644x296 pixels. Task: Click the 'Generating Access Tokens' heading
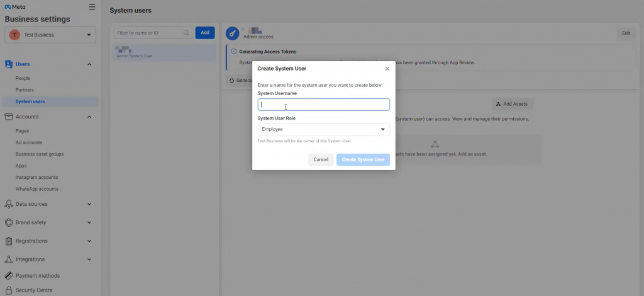(268, 52)
